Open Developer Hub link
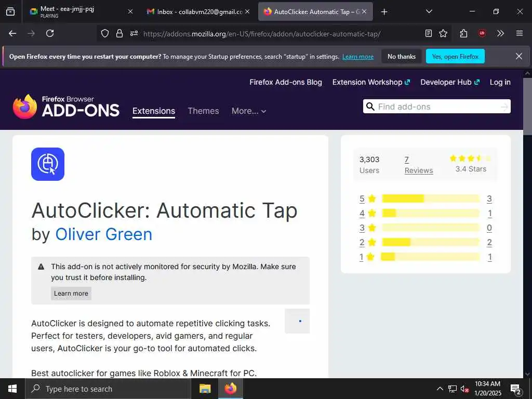Viewport: 532px width, 399px height. [x=450, y=82]
